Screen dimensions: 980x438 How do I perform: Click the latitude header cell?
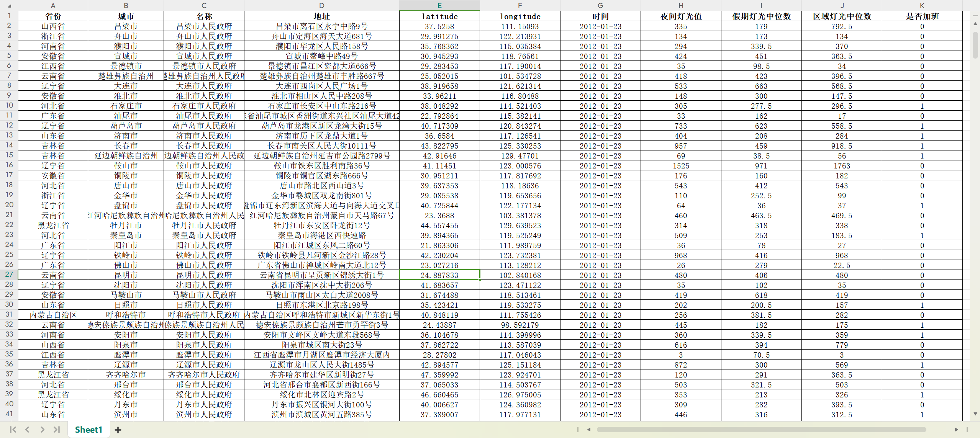(x=439, y=16)
